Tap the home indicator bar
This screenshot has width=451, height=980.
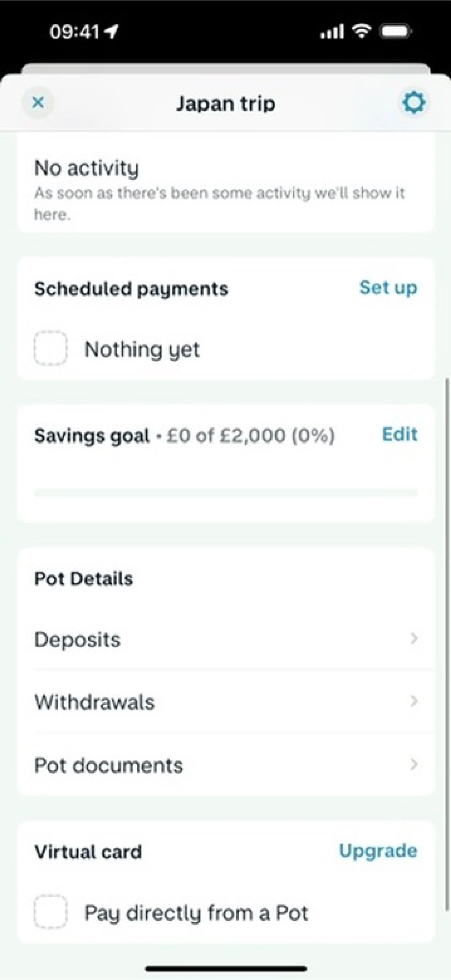(226, 968)
